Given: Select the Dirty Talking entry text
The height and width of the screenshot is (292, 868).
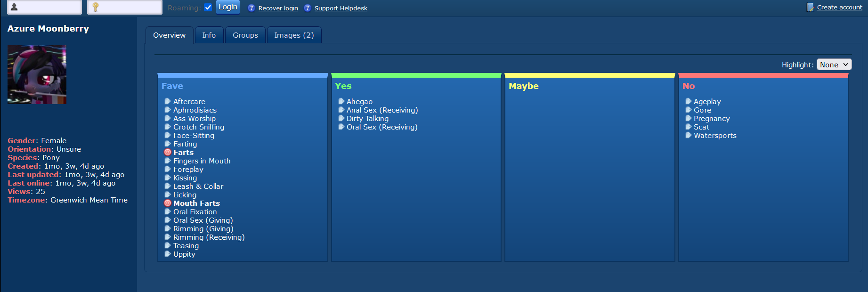Looking at the screenshot, I should click(x=368, y=118).
